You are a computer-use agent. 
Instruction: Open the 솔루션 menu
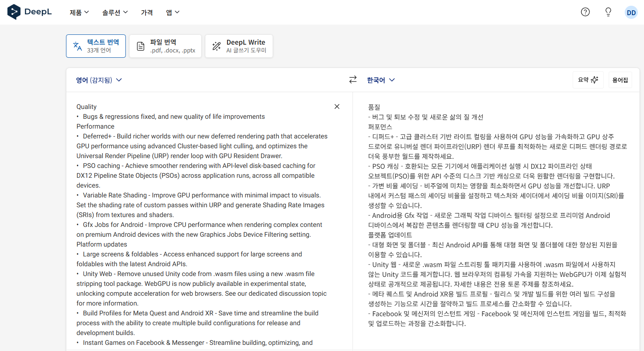point(115,12)
